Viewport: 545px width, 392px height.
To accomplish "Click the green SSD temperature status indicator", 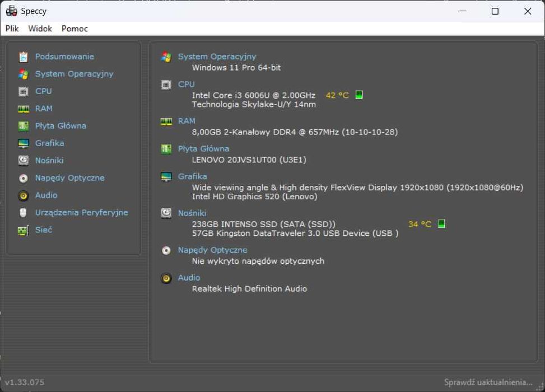I will pos(441,223).
